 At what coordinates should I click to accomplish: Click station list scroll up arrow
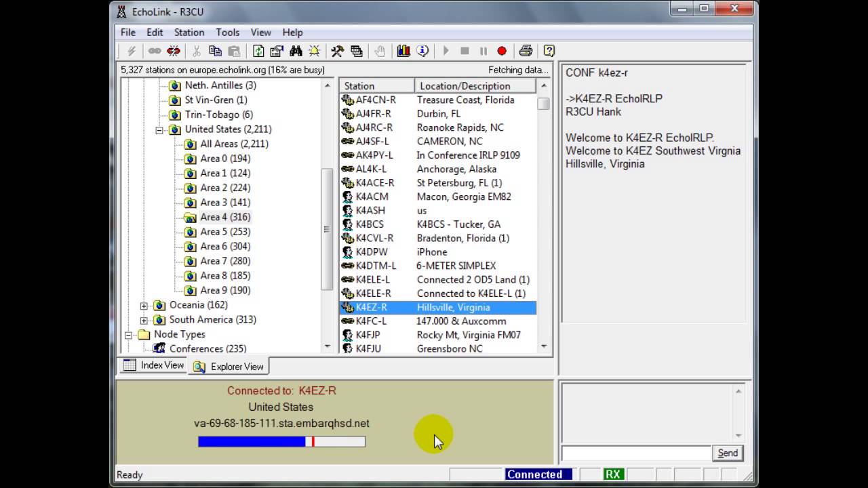pos(544,86)
